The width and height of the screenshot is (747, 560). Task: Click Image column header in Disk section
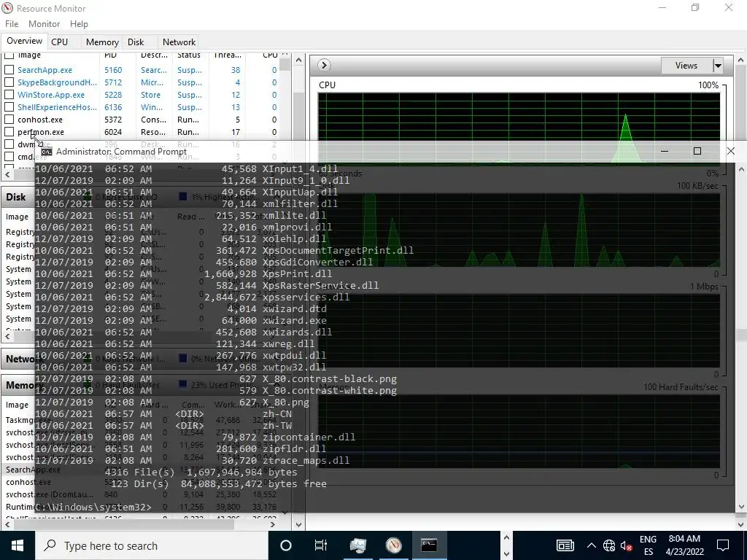(x=18, y=217)
